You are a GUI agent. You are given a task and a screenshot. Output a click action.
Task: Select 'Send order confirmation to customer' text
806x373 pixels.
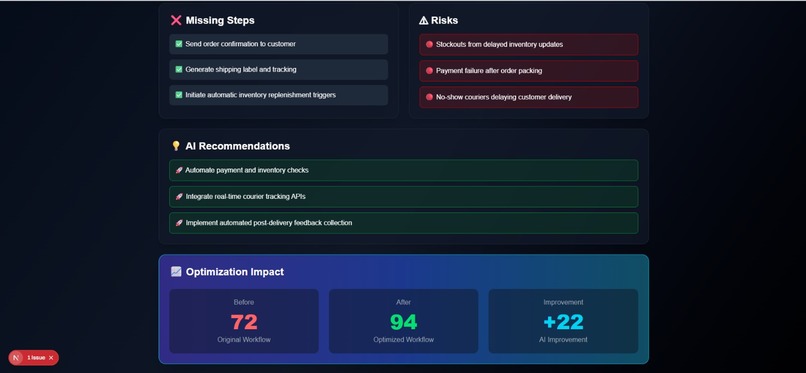241,44
